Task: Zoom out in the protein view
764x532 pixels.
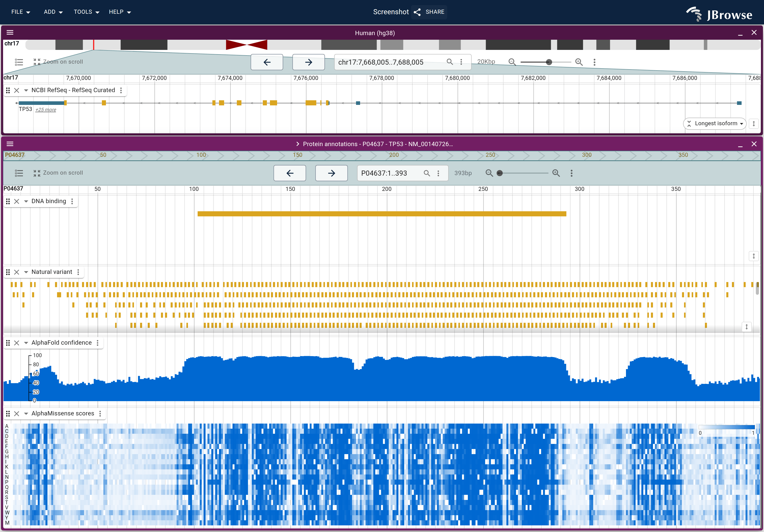Action: point(489,173)
